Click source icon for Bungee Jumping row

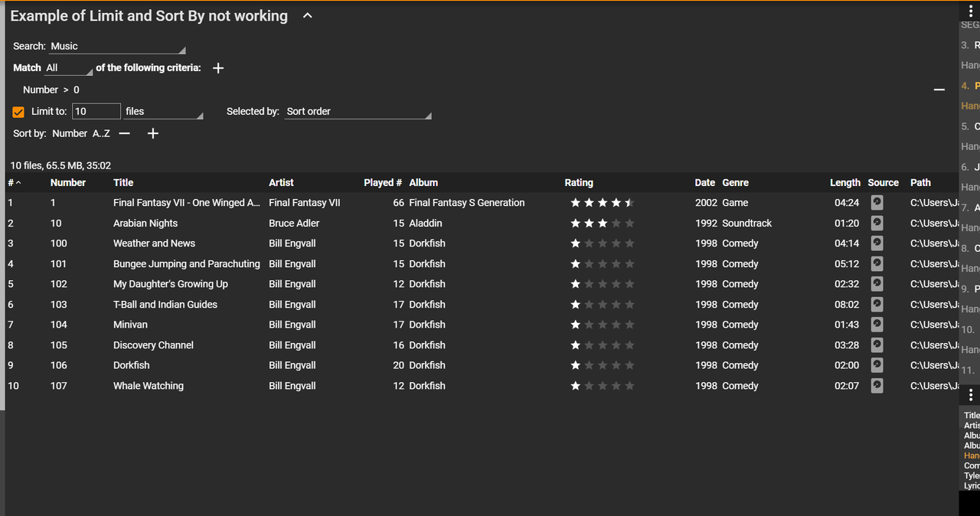[877, 263]
